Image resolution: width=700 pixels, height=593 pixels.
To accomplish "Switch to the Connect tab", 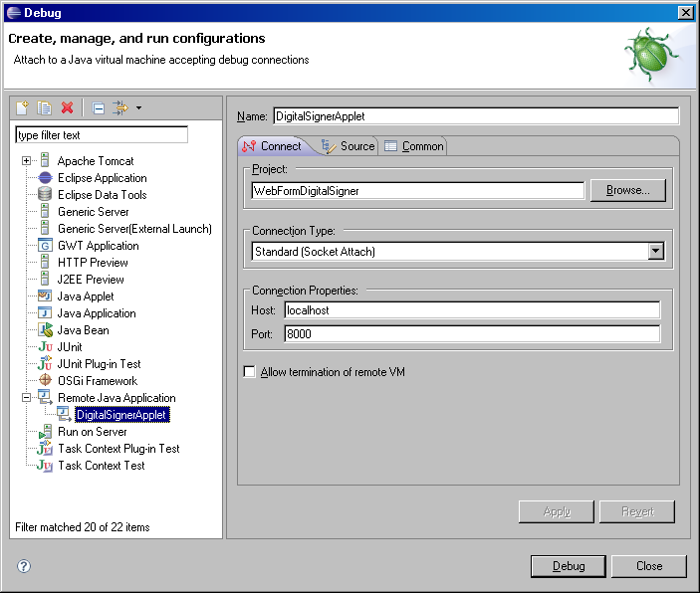I will pyautogui.click(x=272, y=146).
